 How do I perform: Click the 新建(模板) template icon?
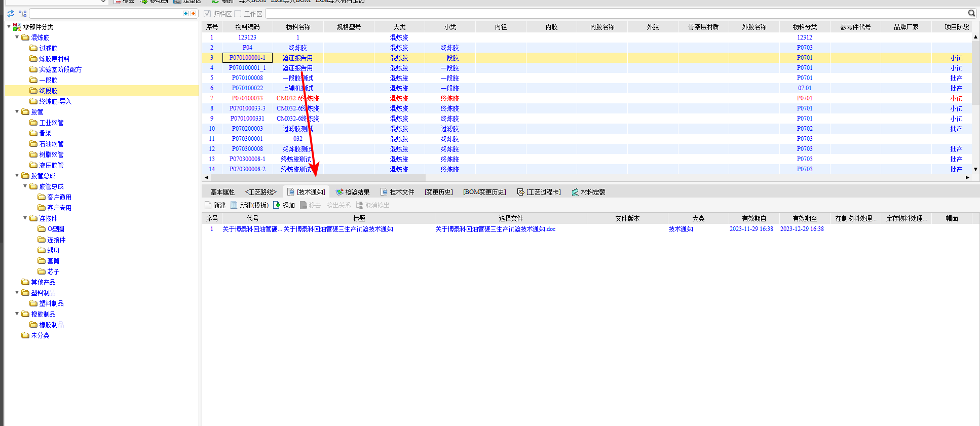pyautogui.click(x=234, y=205)
